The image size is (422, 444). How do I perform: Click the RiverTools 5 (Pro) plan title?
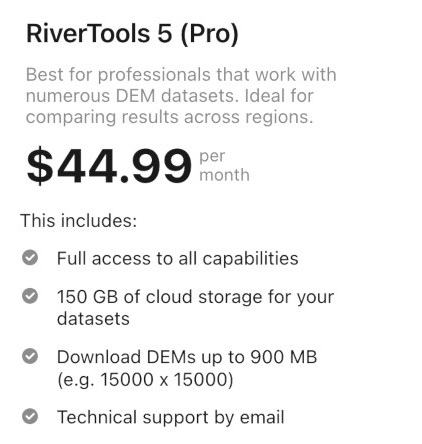tap(132, 34)
